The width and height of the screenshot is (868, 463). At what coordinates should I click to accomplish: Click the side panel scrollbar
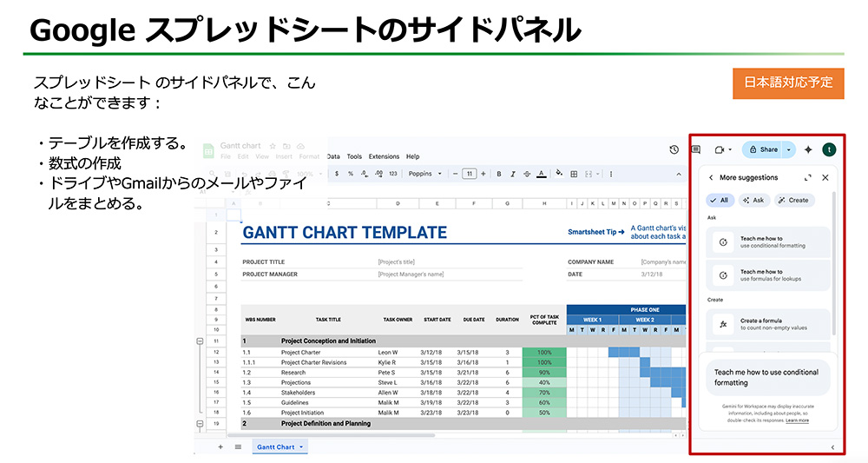click(833, 263)
